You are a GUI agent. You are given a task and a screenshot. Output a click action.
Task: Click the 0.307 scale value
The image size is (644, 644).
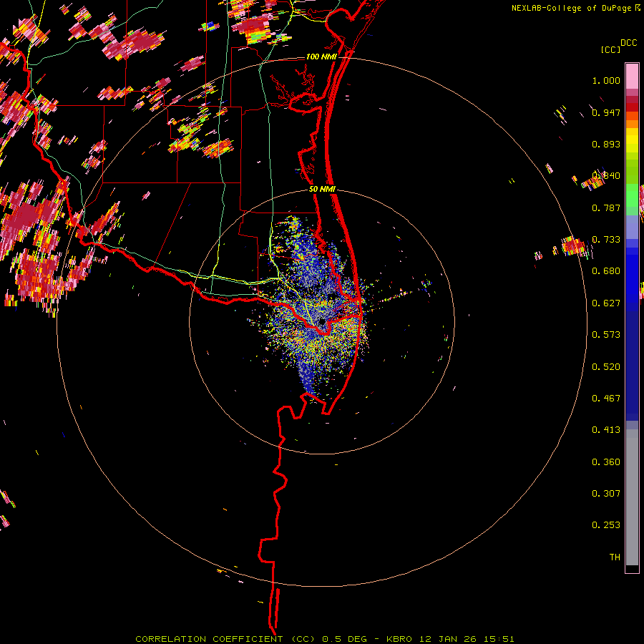click(x=606, y=494)
